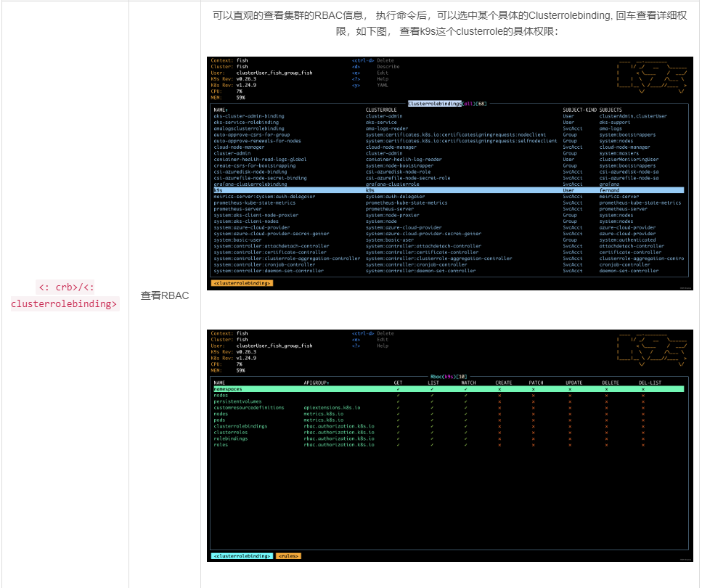Open the Clusterrolebindings list screenshot
702x588 pixels.
(x=450, y=173)
